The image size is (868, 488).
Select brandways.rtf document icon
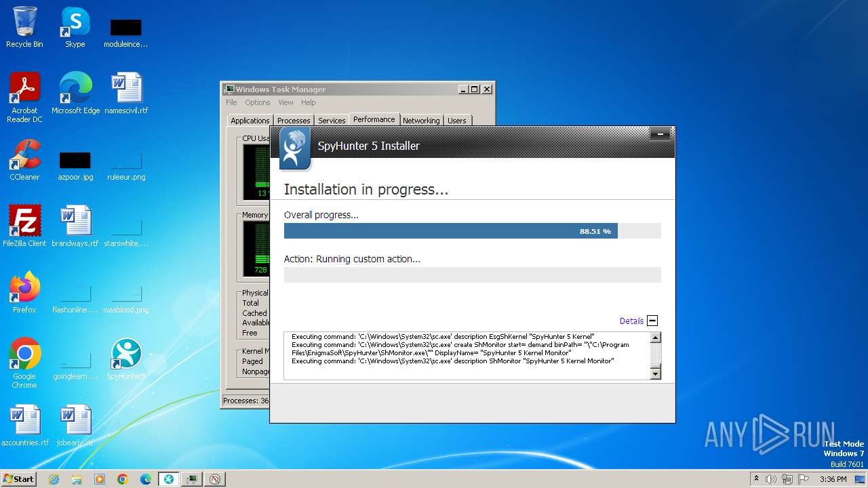(75, 226)
